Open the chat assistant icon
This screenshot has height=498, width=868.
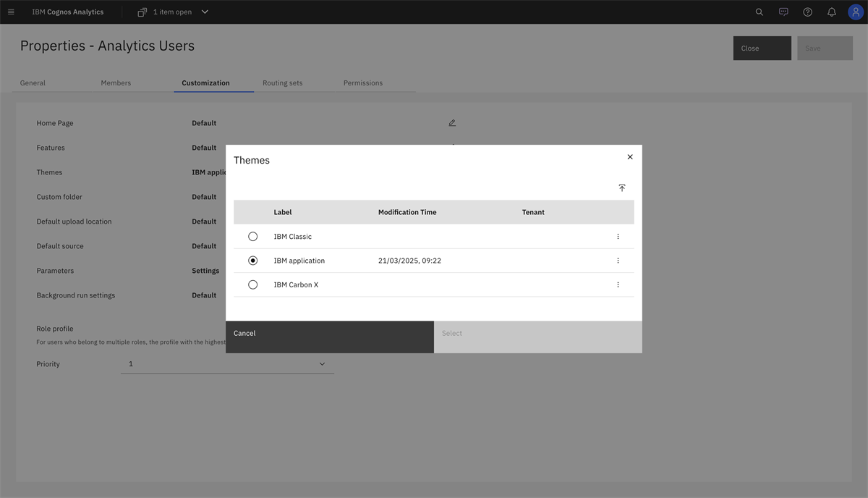click(783, 12)
